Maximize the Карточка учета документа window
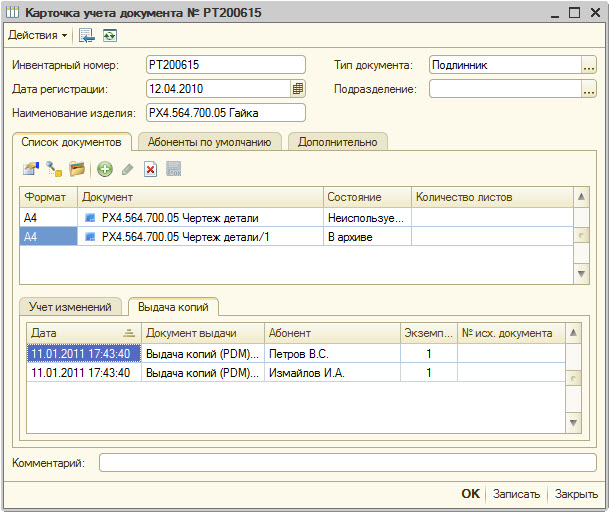 pyautogui.click(x=574, y=13)
